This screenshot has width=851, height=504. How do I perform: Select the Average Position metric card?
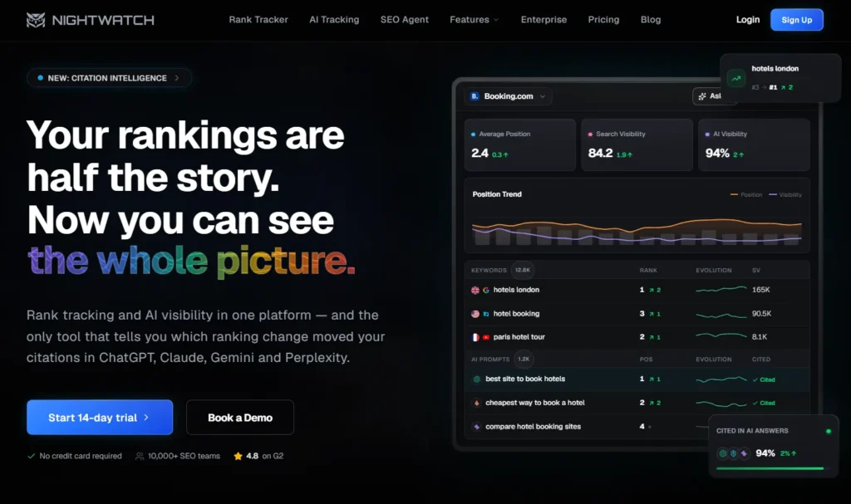tap(520, 144)
